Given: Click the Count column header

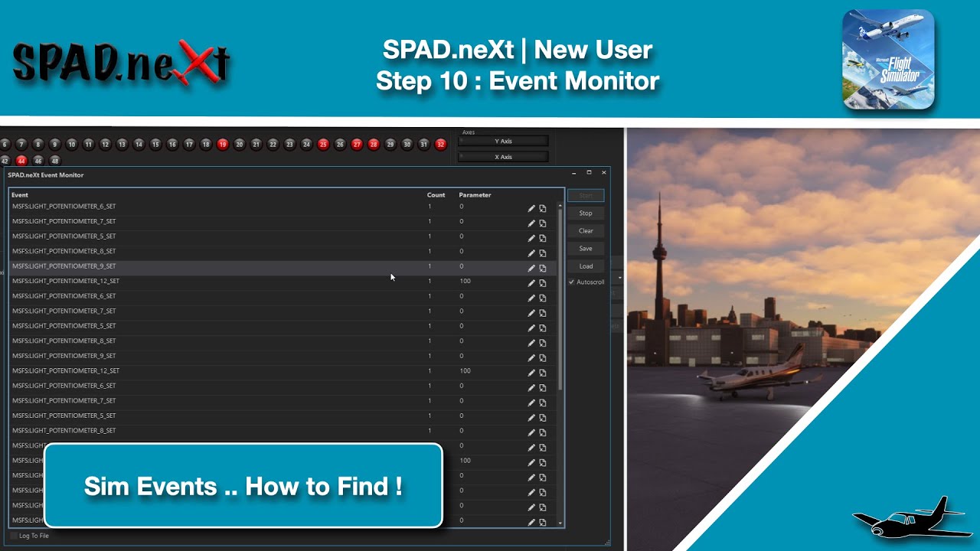Looking at the screenshot, I should pyautogui.click(x=436, y=195).
